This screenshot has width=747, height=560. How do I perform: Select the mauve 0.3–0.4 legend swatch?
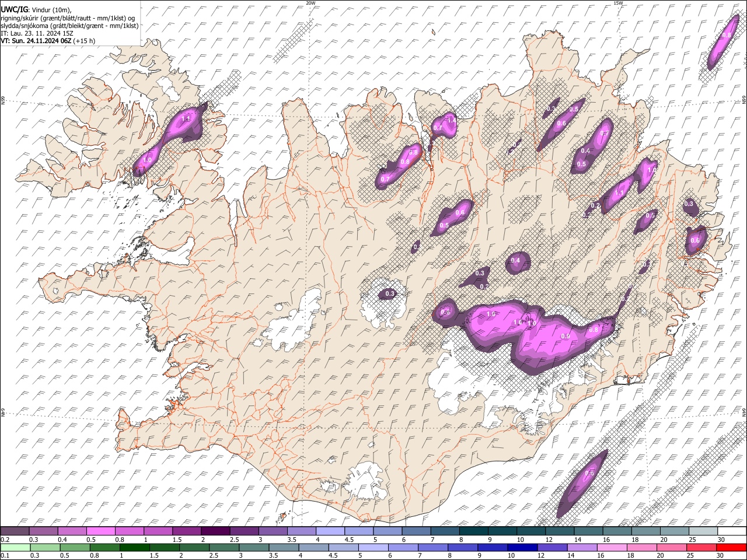pos(44,531)
